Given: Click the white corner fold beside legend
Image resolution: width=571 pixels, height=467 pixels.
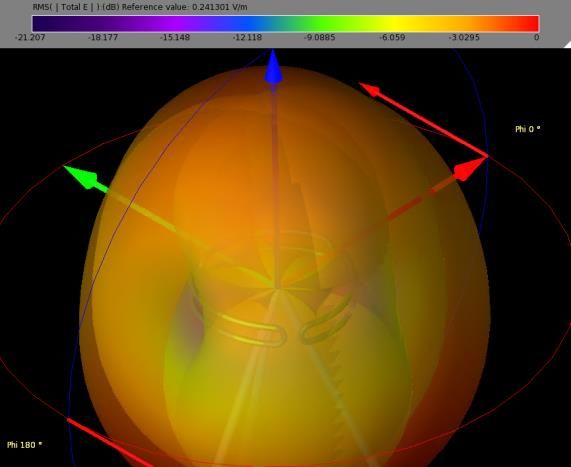Looking at the screenshot, I should point(568,45).
